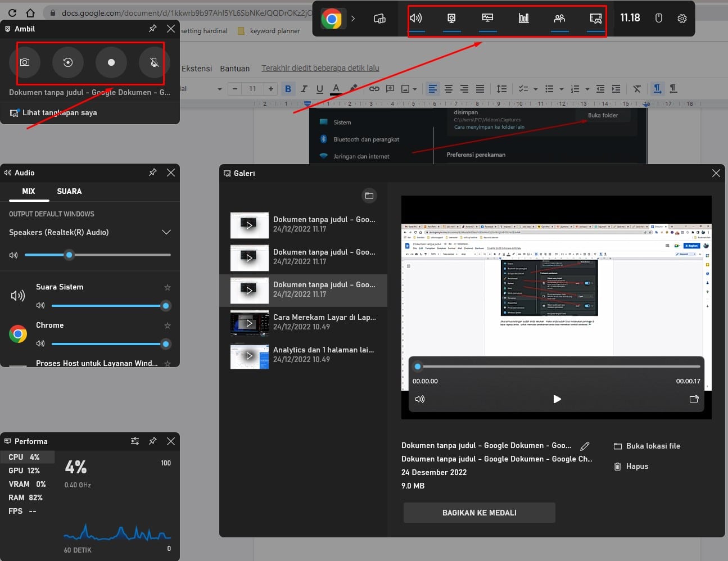The image size is (728, 561).
Task: Select the RAM 82% metric
Action: point(28,497)
